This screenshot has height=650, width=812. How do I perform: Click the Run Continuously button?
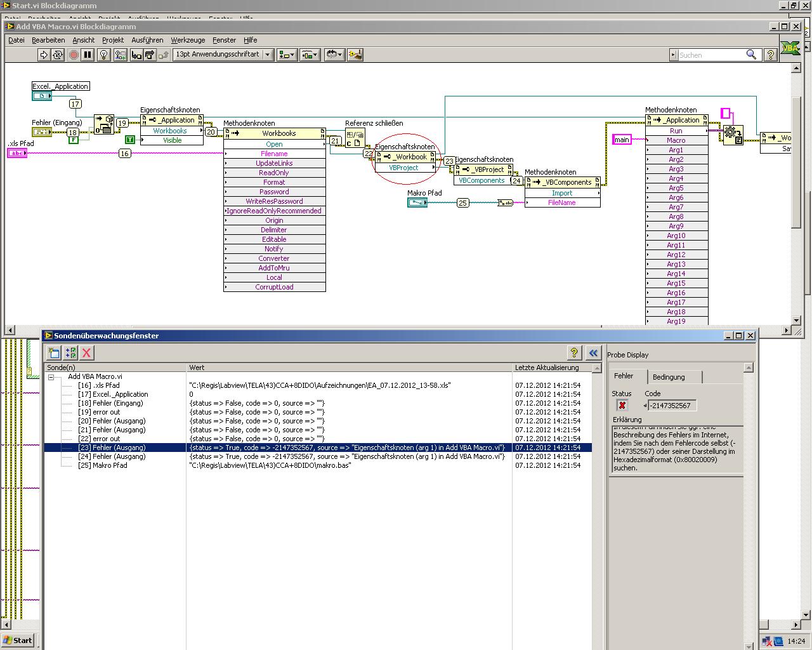(x=58, y=55)
